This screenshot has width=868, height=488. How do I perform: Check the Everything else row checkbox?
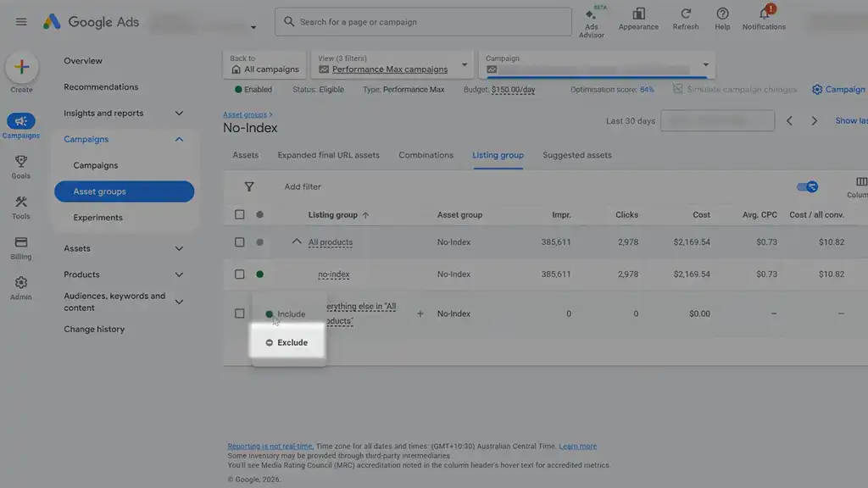coord(239,313)
